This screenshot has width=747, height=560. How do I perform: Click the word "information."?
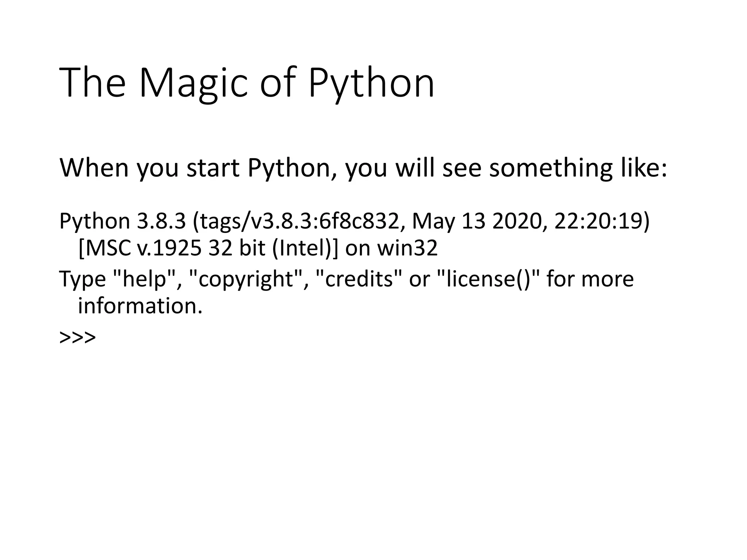[140, 306]
